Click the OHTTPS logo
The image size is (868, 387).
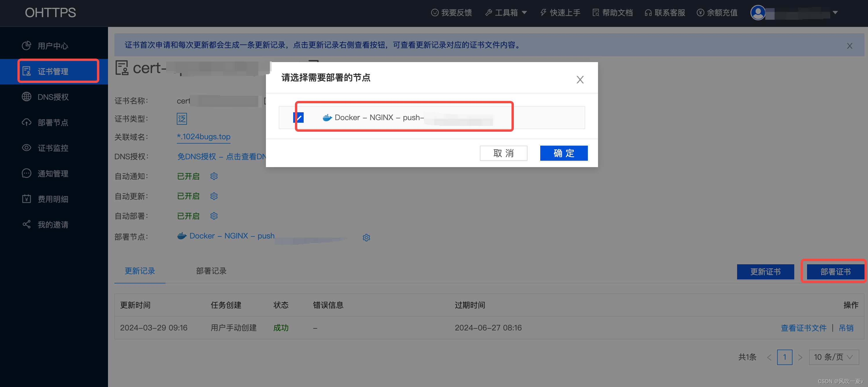51,13
